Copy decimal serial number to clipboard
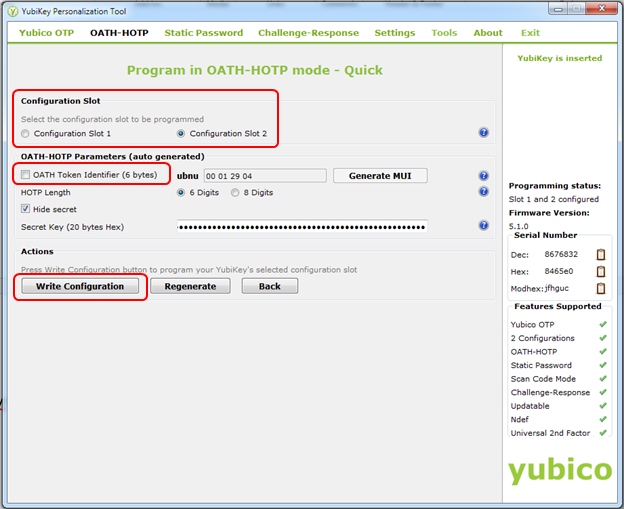624x509 pixels. (x=601, y=254)
